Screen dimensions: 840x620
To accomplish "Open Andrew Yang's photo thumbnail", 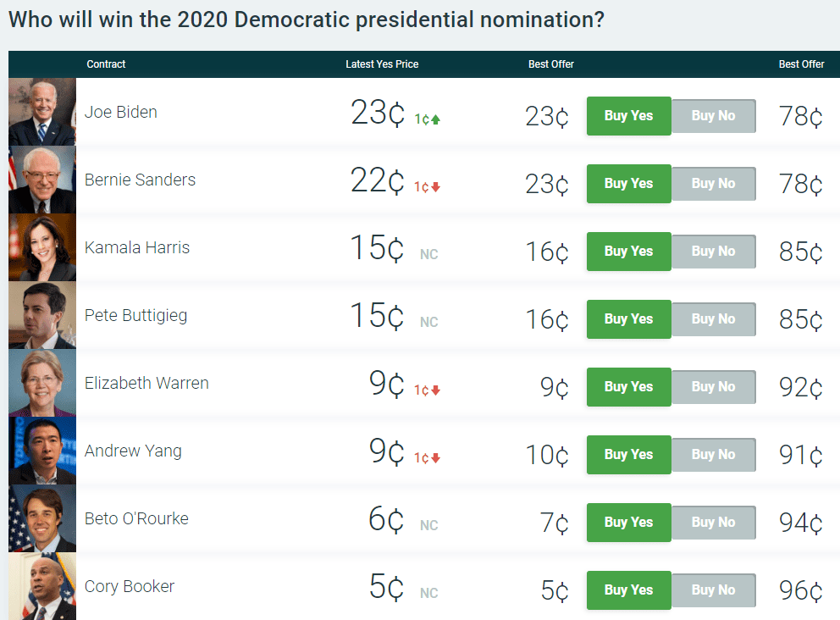I will coord(42,451).
